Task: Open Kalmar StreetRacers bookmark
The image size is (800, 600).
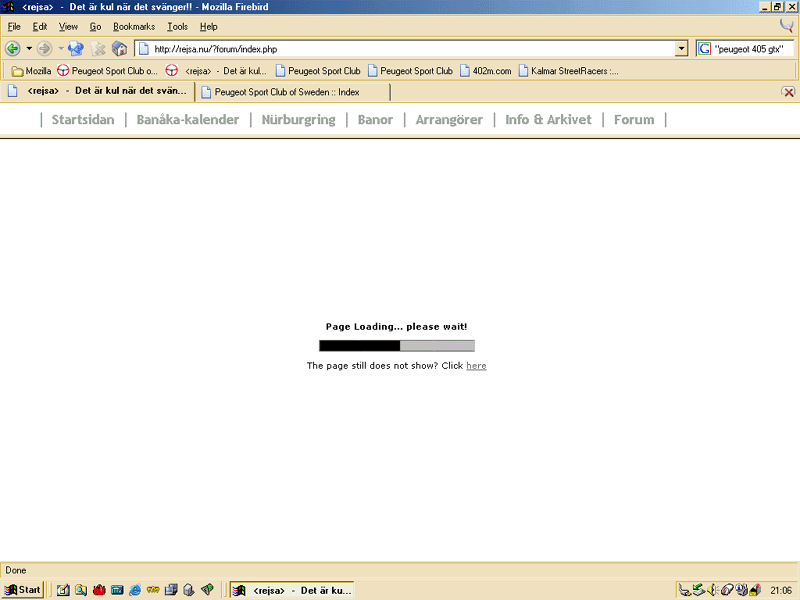Action: tap(568, 71)
